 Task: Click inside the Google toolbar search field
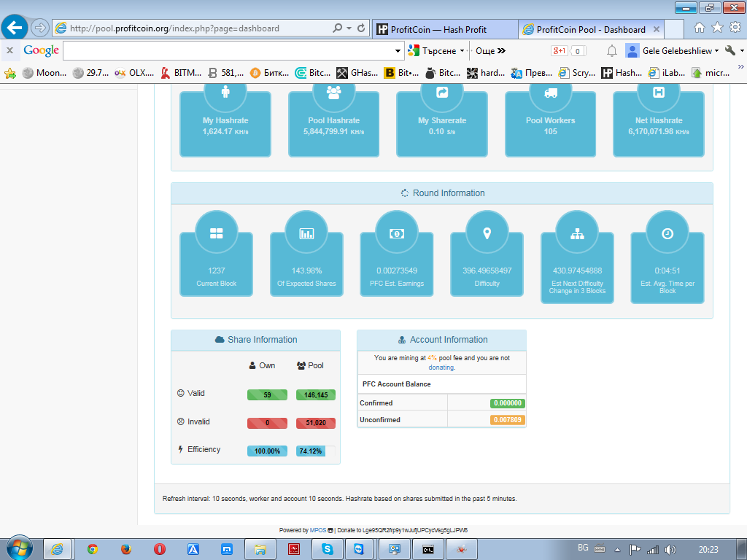pyautogui.click(x=228, y=50)
